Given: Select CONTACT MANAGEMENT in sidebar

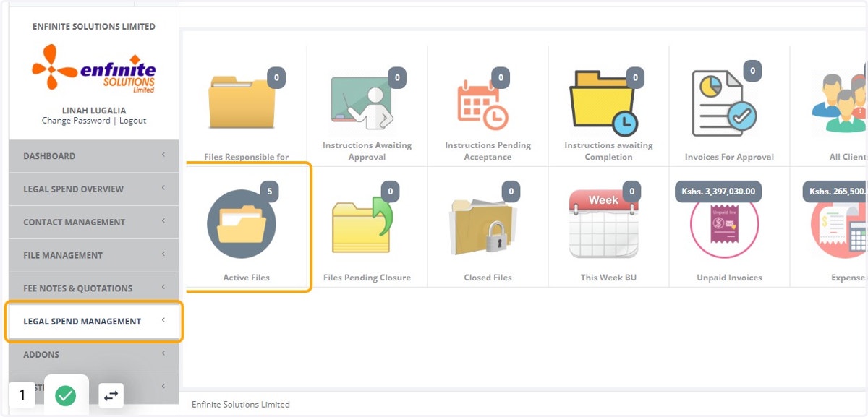Looking at the screenshot, I should pyautogui.click(x=94, y=223).
